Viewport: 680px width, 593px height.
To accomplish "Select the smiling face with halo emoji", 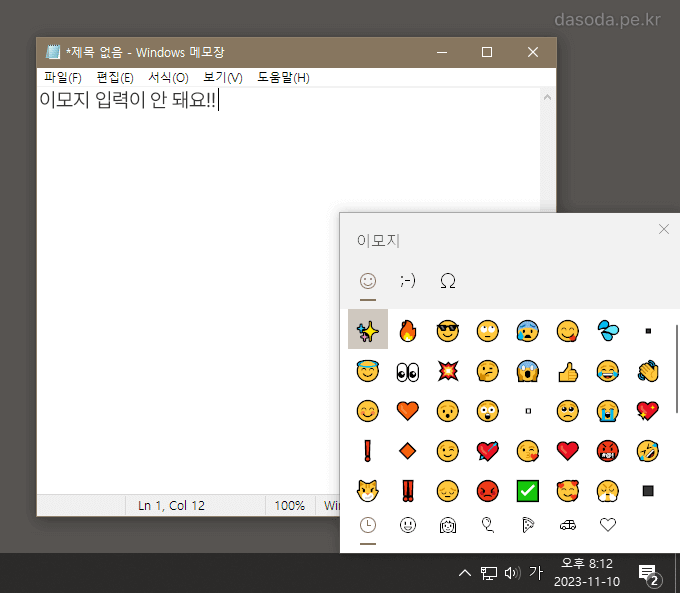I will [368, 371].
